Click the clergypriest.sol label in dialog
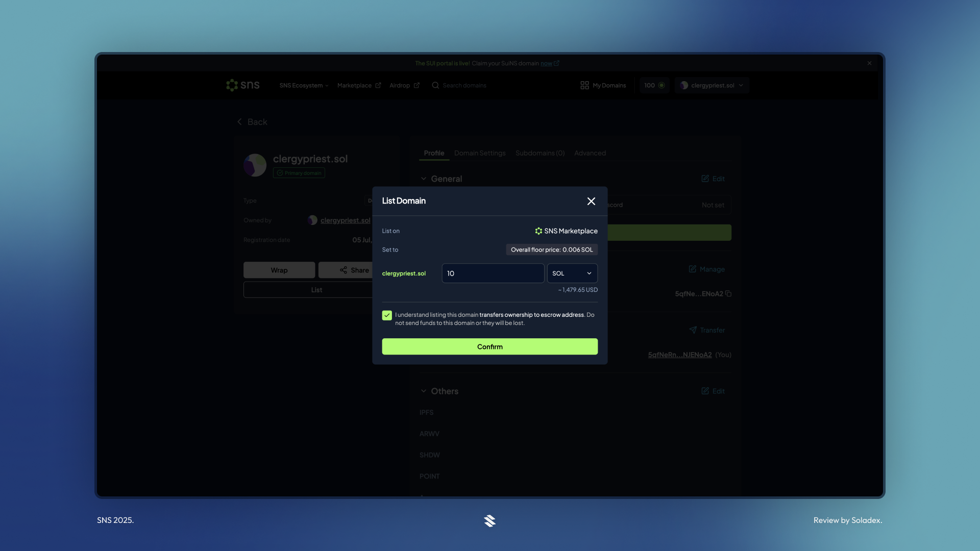The width and height of the screenshot is (980, 551). pos(404,273)
